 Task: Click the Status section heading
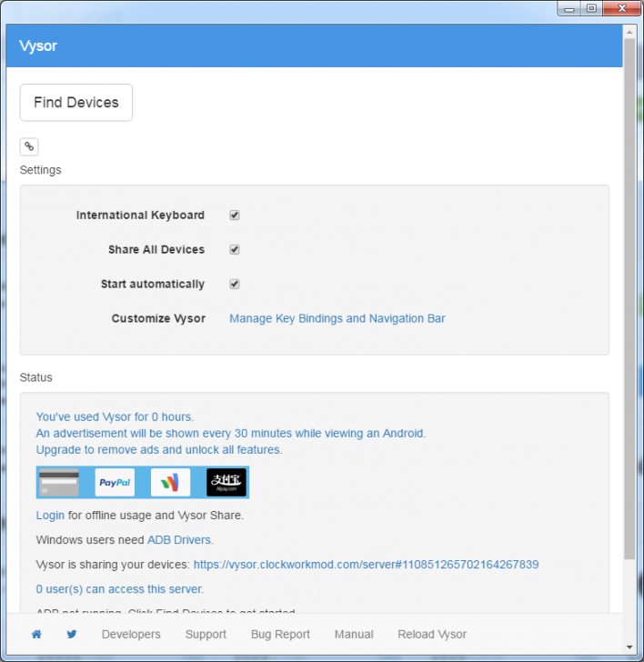click(35, 377)
